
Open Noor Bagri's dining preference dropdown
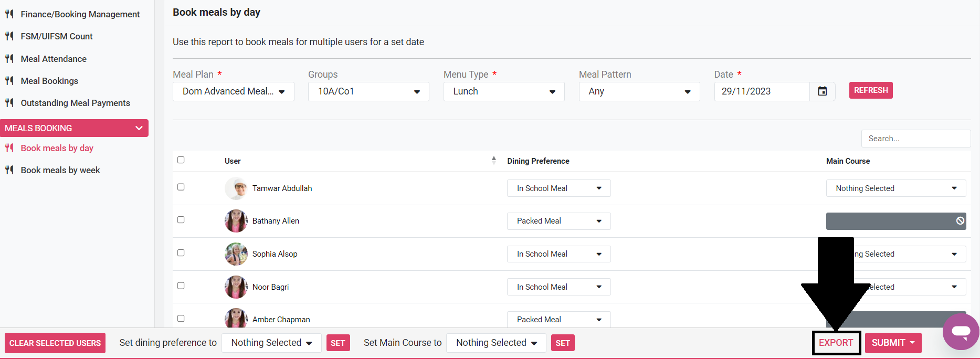coord(559,287)
